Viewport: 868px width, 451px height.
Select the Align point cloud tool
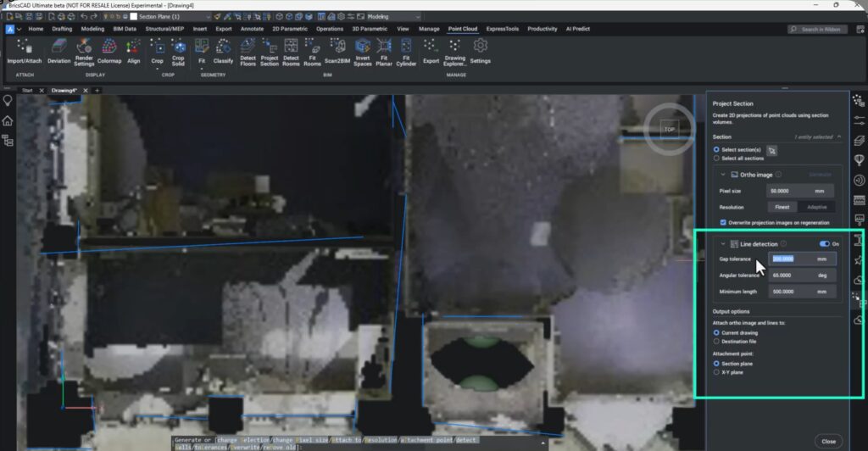pos(133,52)
